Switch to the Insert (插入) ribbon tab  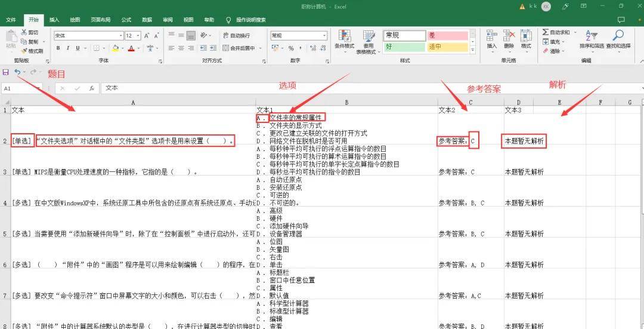click(x=54, y=20)
